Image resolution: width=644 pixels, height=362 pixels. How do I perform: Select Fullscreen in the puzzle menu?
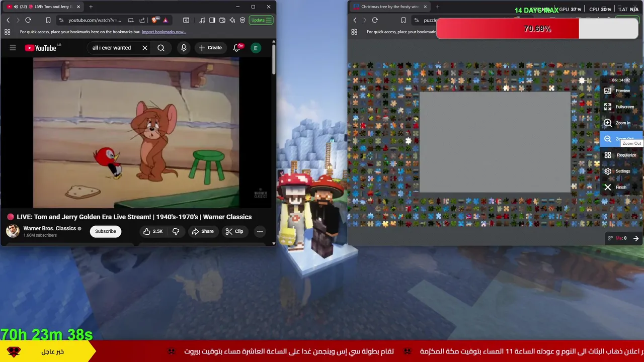pos(621,107)
